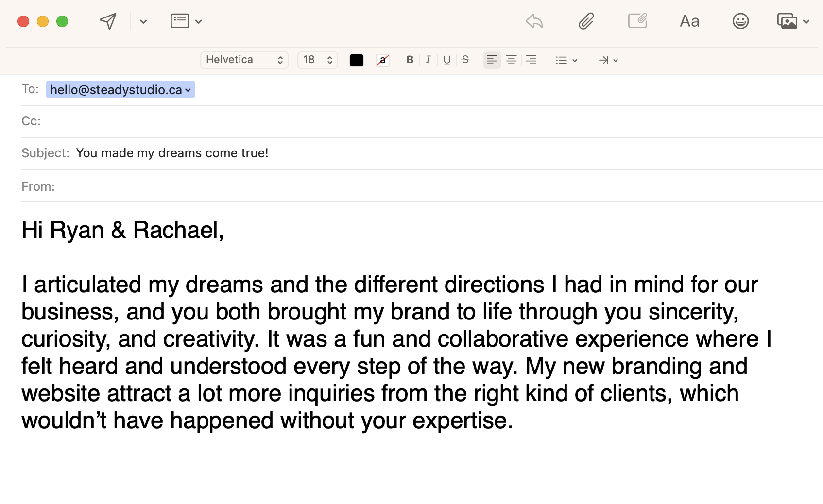Image resolution: width=823 pixels, height=504 pixels.
Task: Toggle strikethrough formatting
Action: (x=465, y=60)
